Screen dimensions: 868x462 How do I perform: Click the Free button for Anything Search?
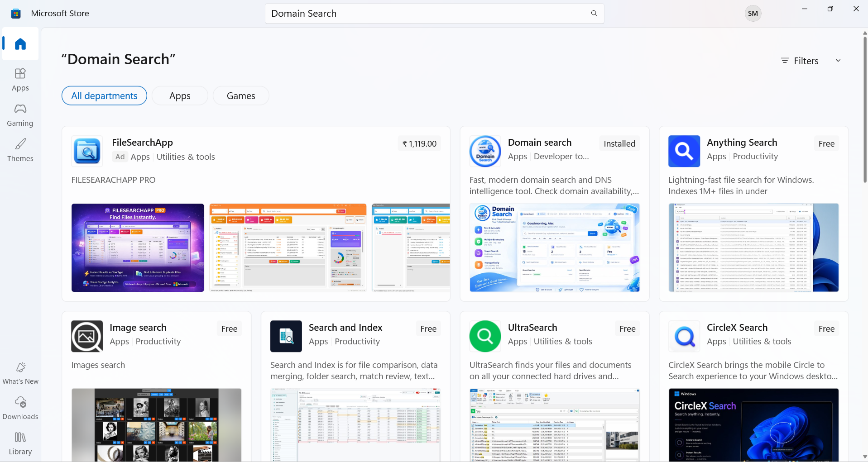click(826, 144)
